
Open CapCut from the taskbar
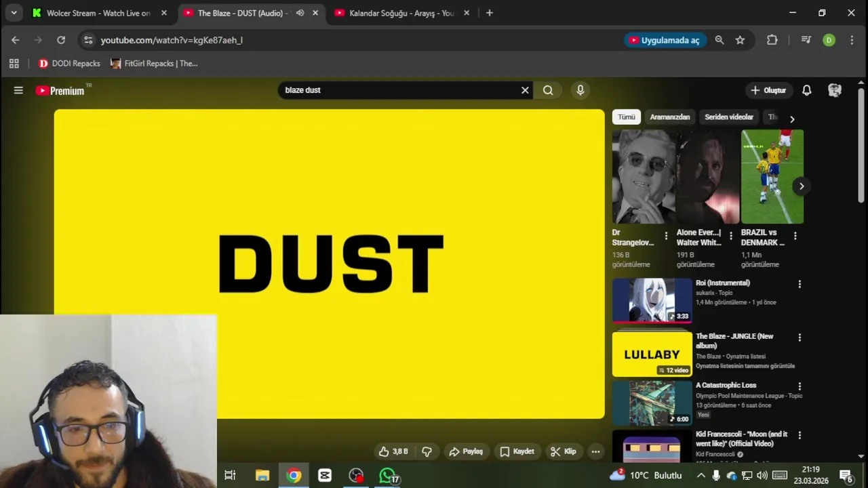(x=325, y=476)
